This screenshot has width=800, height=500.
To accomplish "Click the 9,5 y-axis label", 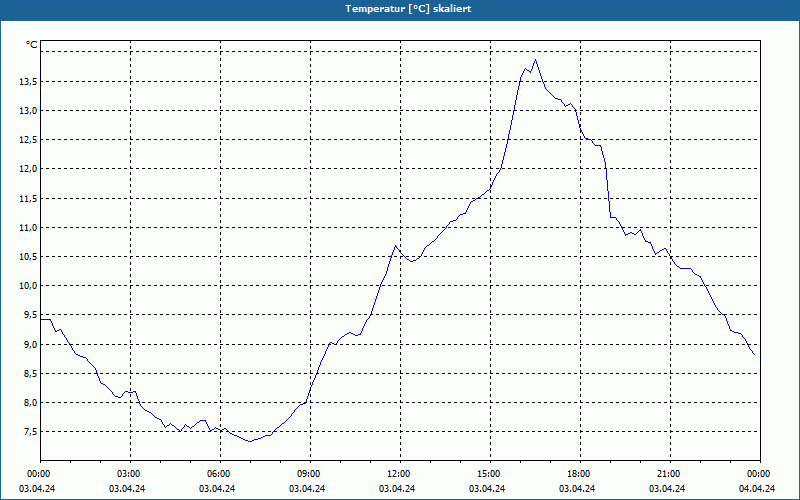I will (31, 315).
